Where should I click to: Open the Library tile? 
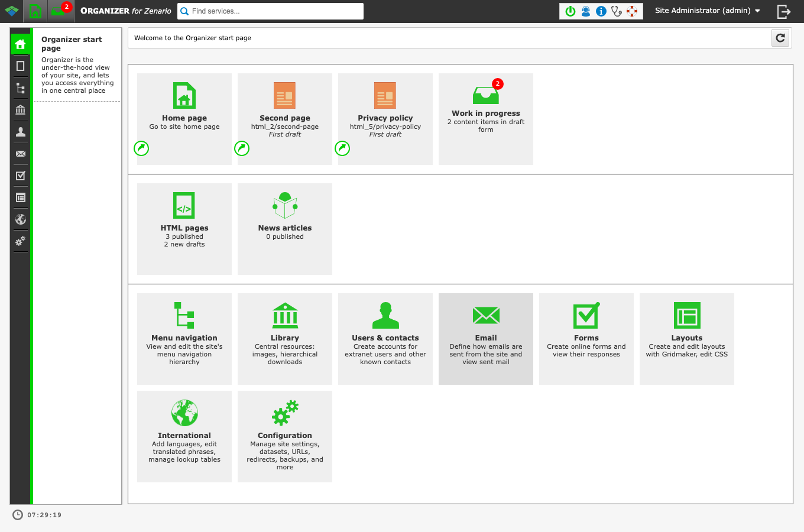pos(285,339)
